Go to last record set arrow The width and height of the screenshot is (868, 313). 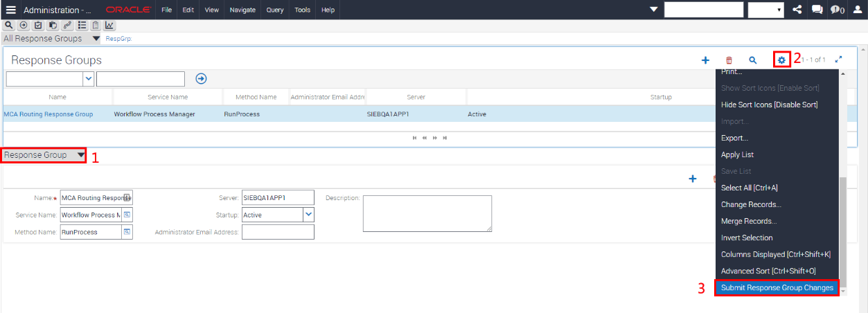tap(445, 138)
